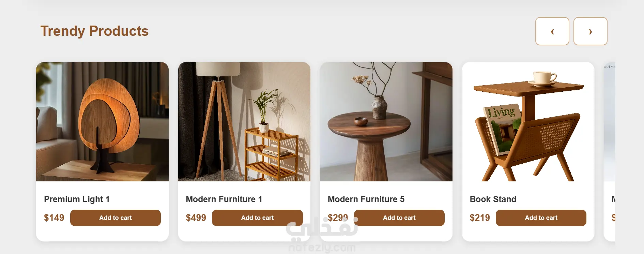Add Book Stand to cart
This screenshot has width=644, height=254.
click(541, 218)
